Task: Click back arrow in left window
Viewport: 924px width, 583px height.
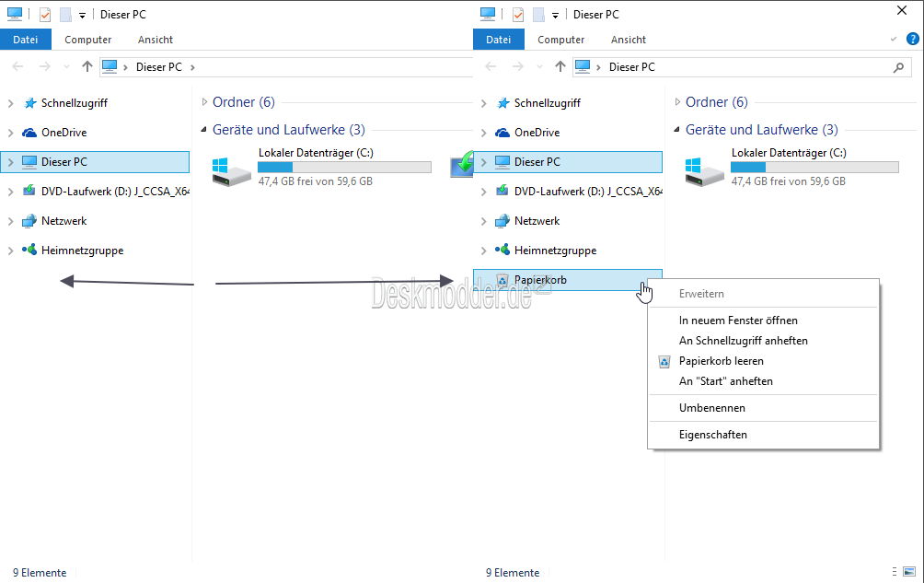Action: [17, 66]
